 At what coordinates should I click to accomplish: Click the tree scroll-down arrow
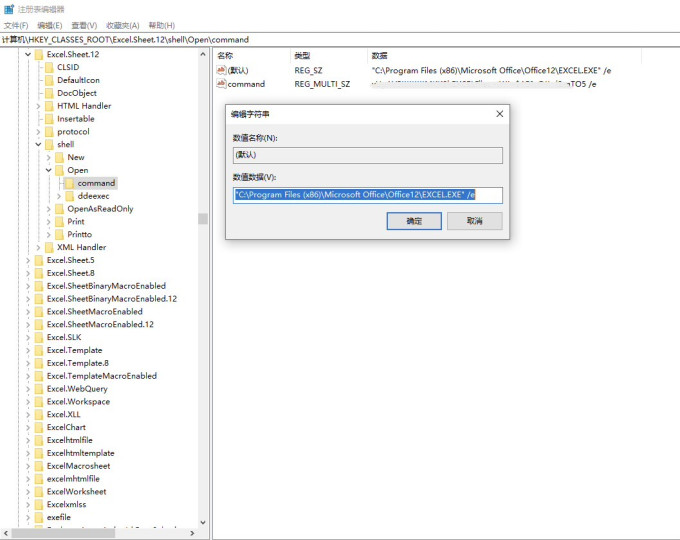(203, 523)
